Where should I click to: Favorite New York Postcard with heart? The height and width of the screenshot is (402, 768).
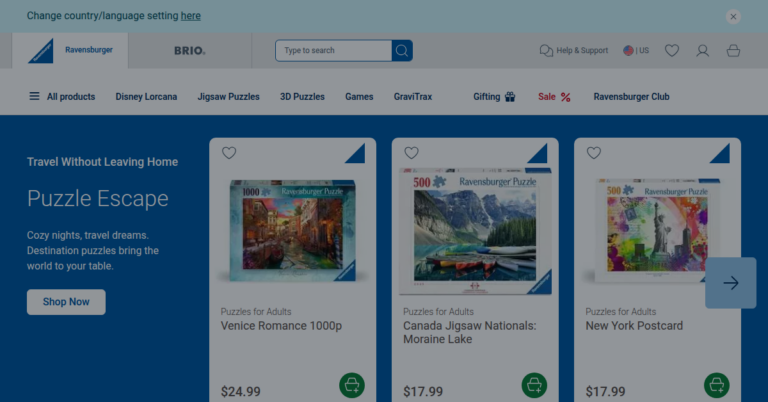point(594,153)
